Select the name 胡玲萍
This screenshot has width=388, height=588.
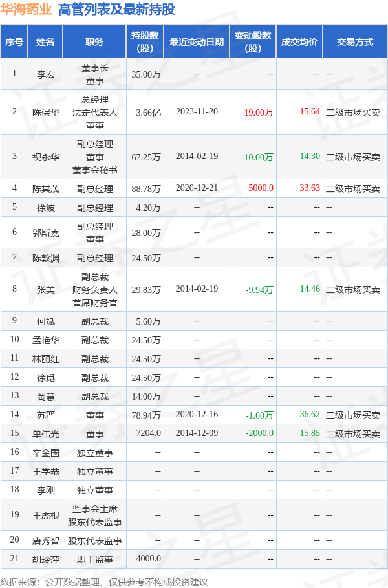(x=46, y=560)
